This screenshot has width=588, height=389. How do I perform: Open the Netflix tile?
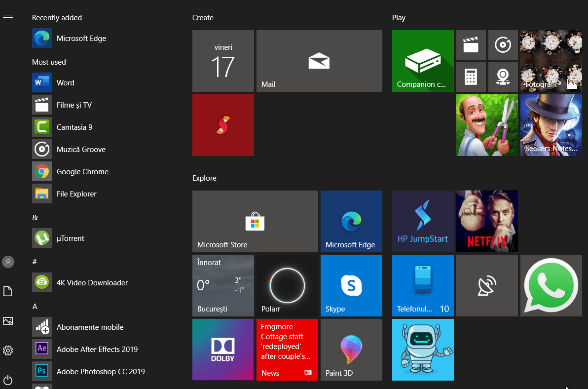[x=487, y=221]
